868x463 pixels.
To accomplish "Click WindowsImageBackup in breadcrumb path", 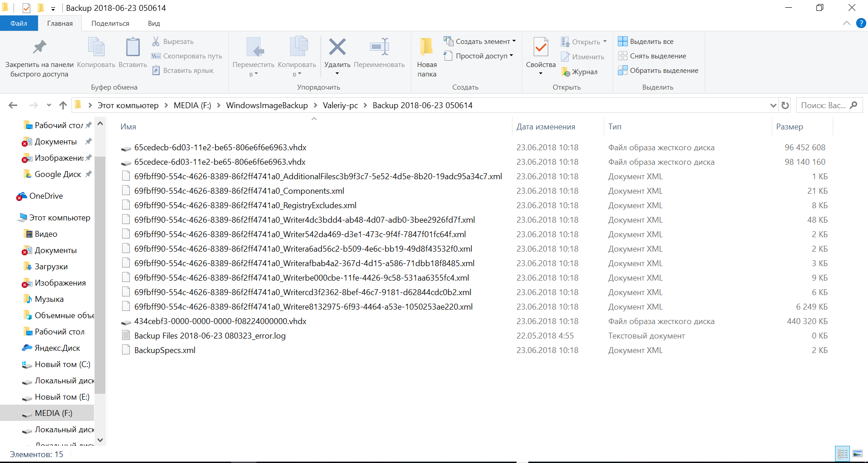I will click(x=267, y=105).
